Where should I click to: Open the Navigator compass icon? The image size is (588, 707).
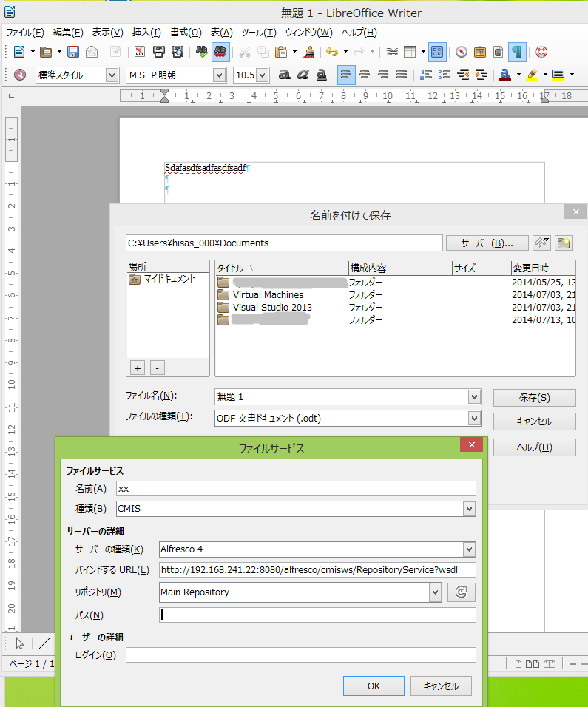[x=462, y=52]
